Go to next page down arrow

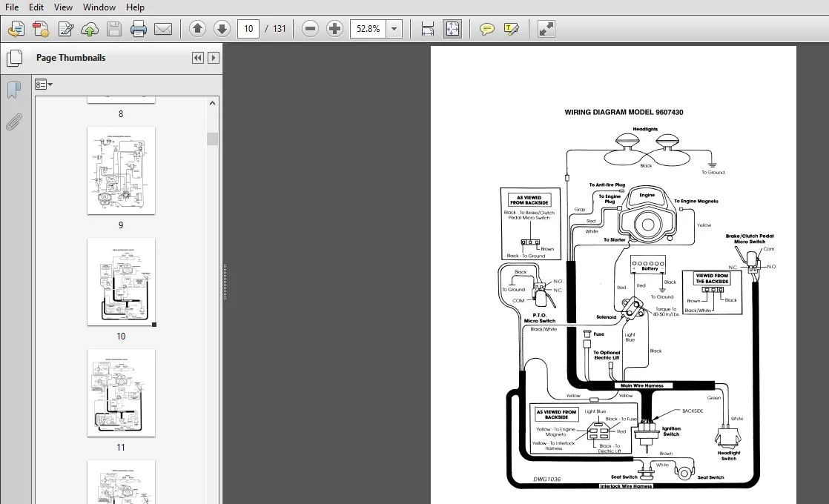point(222,28)
